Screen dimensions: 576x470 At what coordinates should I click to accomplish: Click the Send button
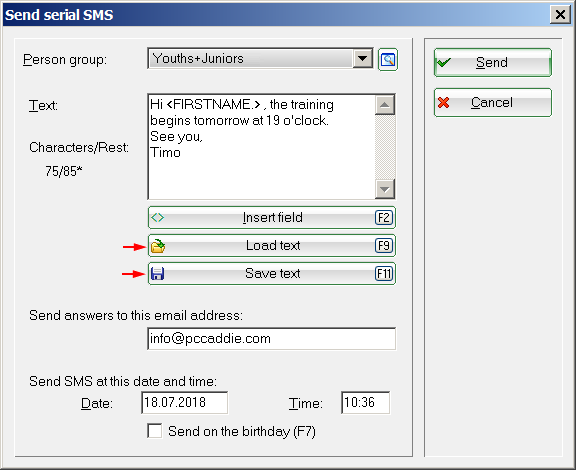point(493,62)
